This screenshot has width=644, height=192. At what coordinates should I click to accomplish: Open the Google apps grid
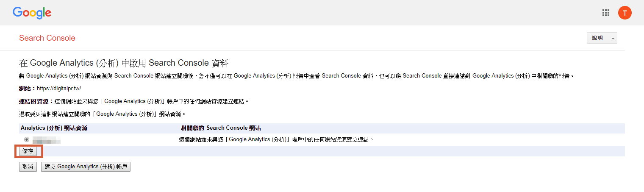[606, 13]
